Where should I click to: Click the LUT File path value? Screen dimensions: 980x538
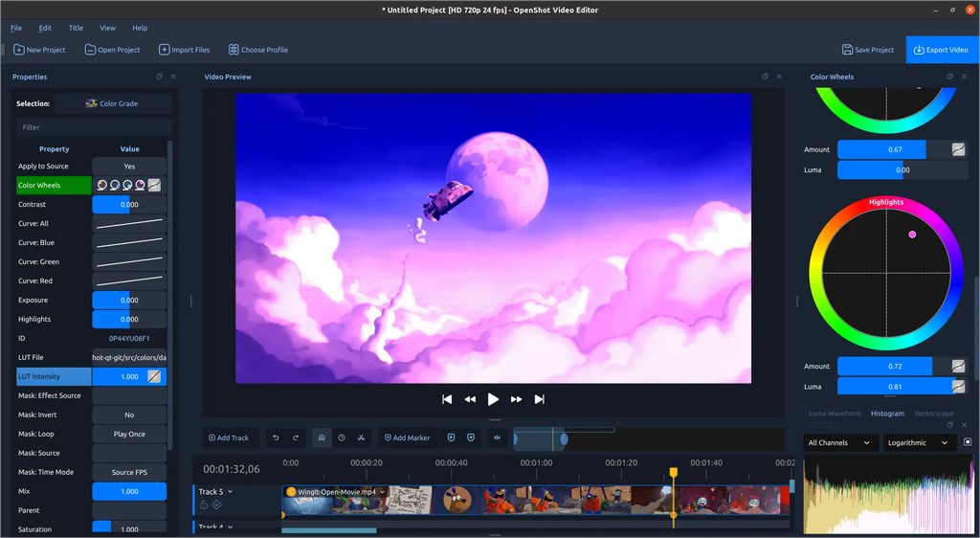pyautogui.click(x=129, y=358)
